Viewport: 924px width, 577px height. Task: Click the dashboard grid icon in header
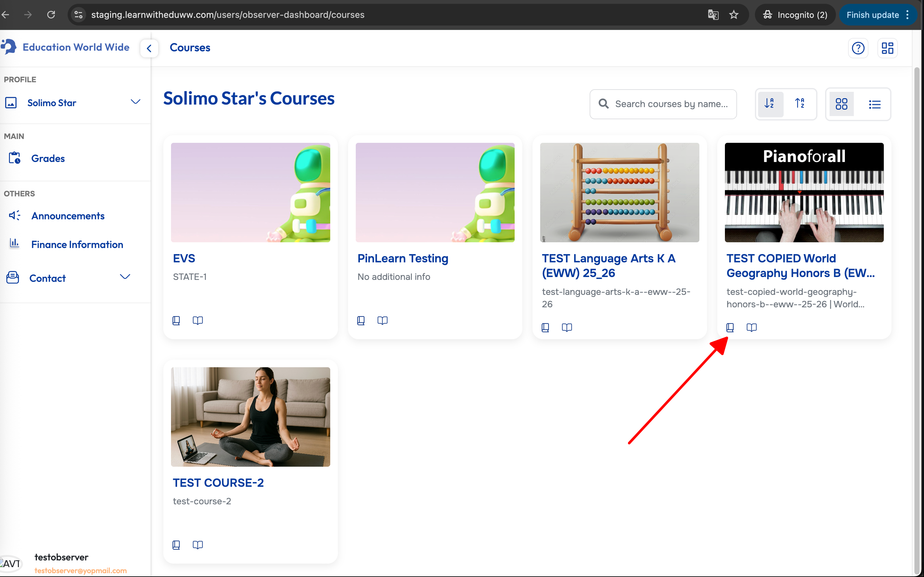pos(887,48)
